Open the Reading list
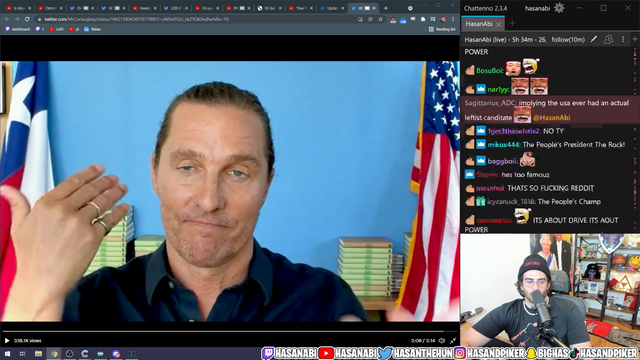Viewport: 640px width, 360px height. tap(442, 29)
